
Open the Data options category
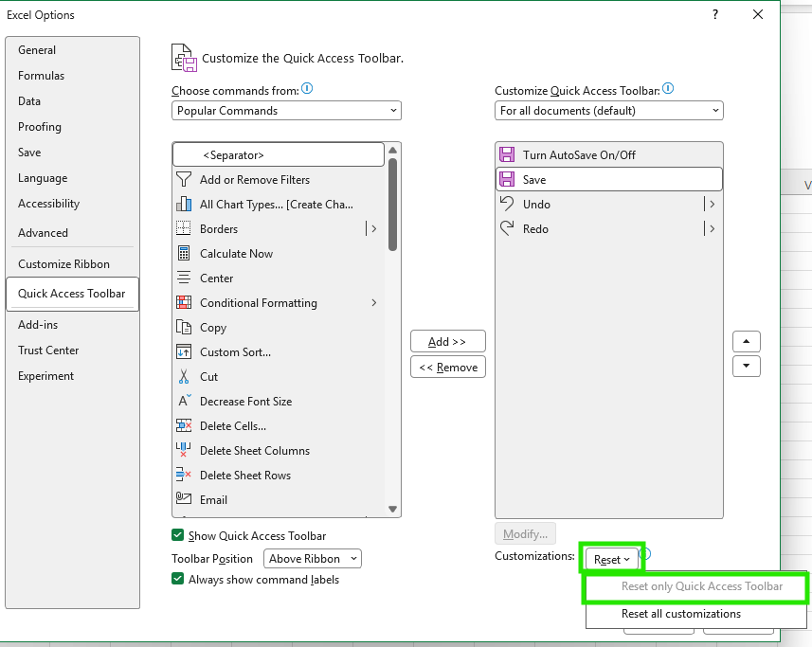pos(72,101)
